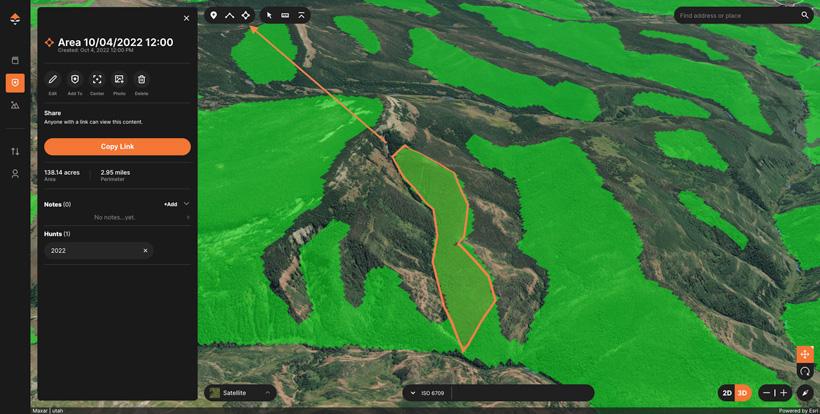This screenshot has width=820, height=414.
Task: Select the cursor pointer tool
Action: (x=269, y=15)
